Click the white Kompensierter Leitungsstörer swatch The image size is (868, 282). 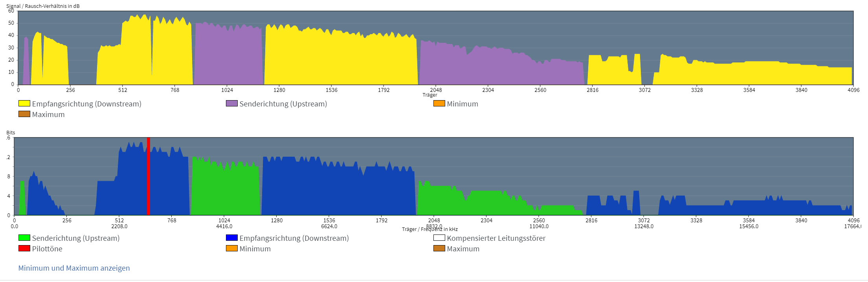[x=439, y=238]
